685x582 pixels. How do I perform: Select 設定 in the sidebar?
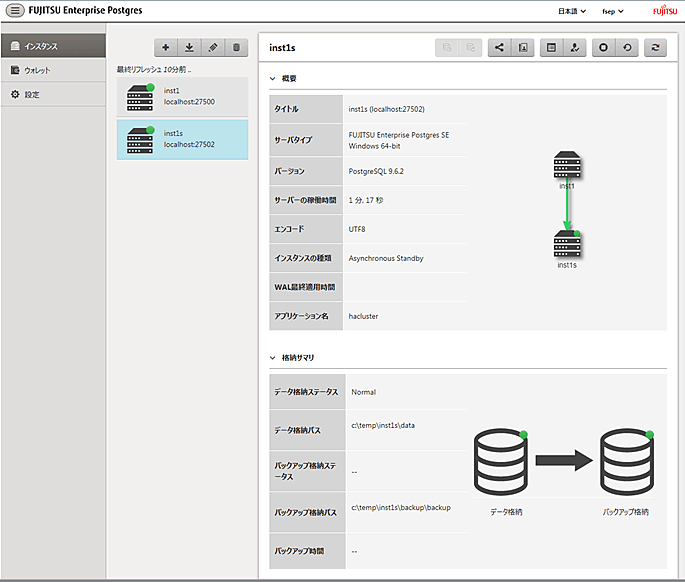(x=53, y=94)
